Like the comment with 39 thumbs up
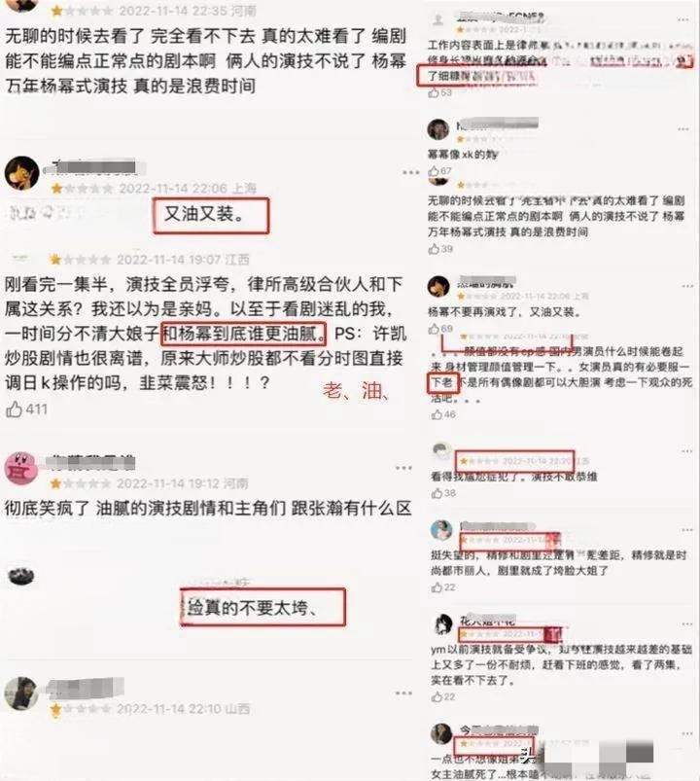The width and height of the screenshot is (700, 781). pyautogui.click(x=435, y=249)
